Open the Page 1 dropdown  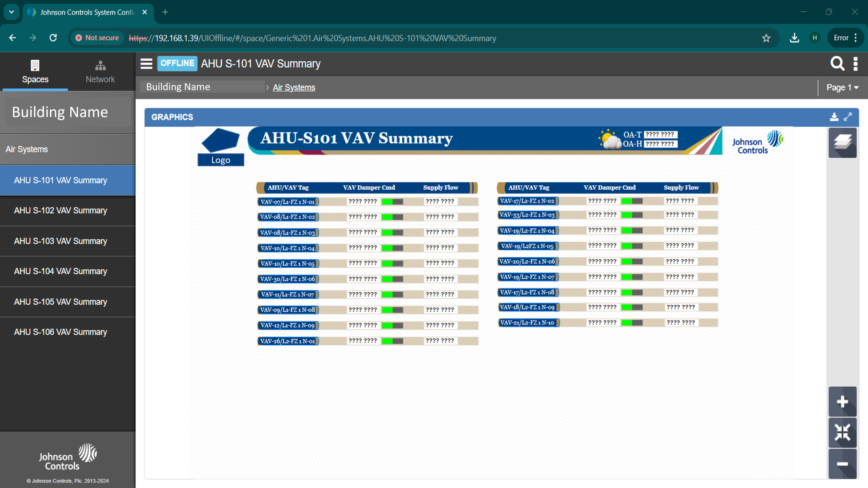coord(842,88)
